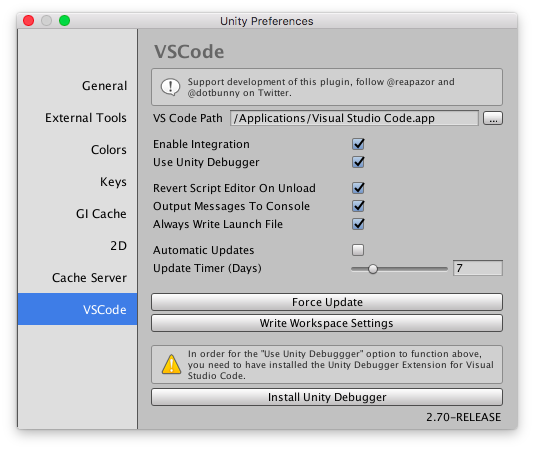
Task: Select the VSCode sidebar entry
Action: pyautogui.click(x=78, y=309)
